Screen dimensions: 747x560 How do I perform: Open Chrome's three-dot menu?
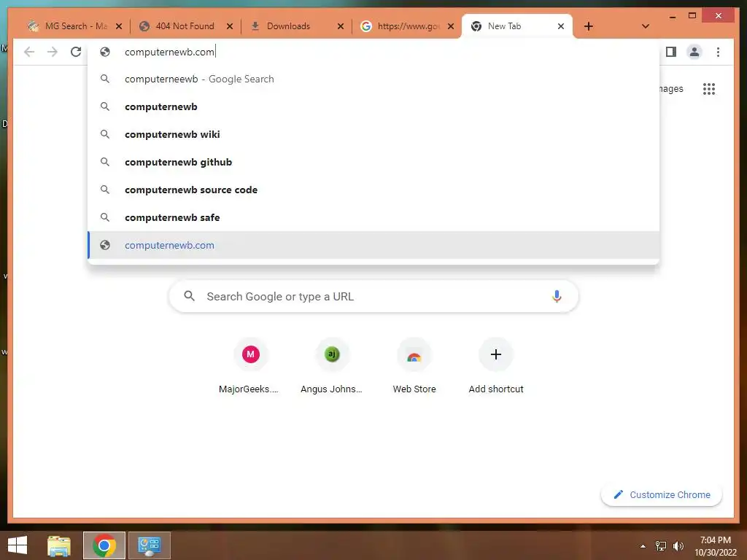point(718,52)
